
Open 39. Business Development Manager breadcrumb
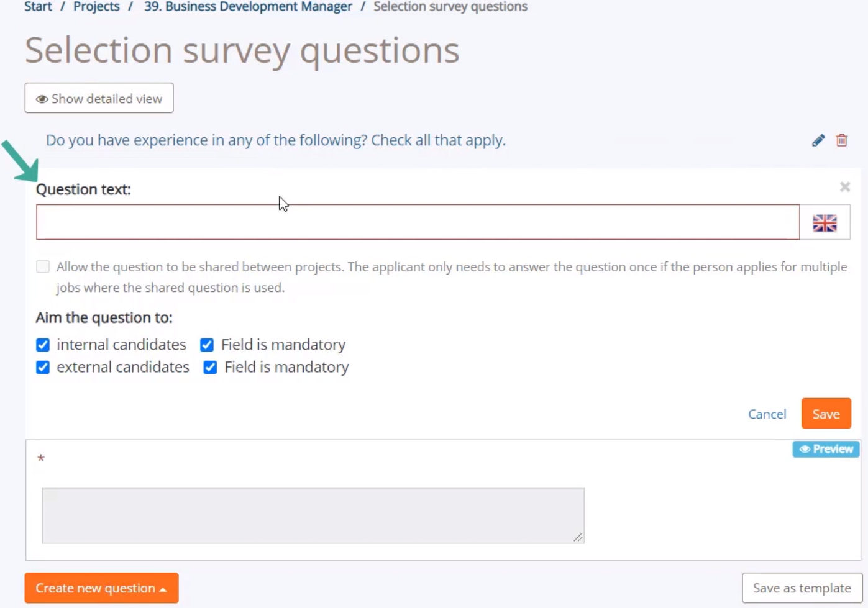[248, 7]
